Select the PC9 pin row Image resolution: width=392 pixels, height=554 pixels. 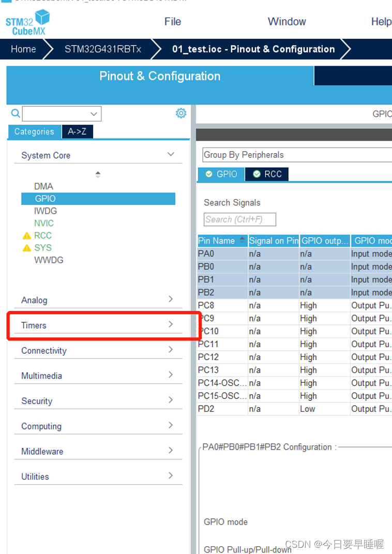(295, 318)
